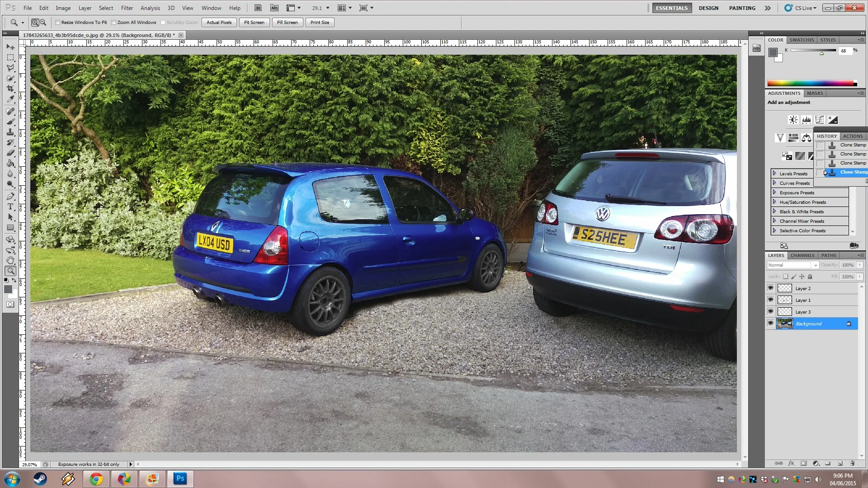868x488 pixels.
Task: Enable Resize Windows To Fit checkbox
Action: click(x=57, y=22)
